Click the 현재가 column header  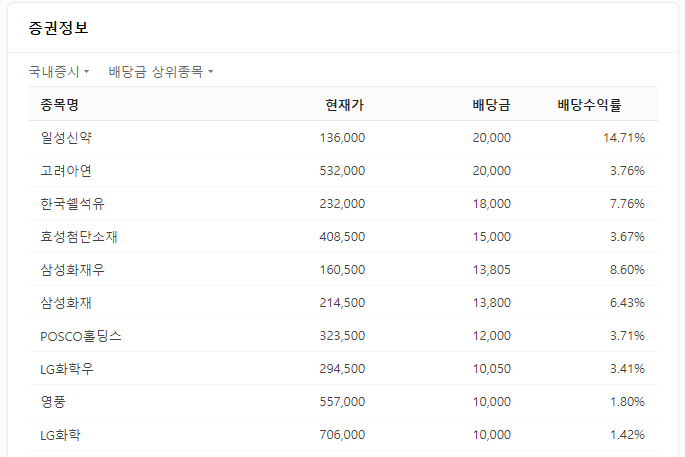pyautogui.click(x=345, y=105)
